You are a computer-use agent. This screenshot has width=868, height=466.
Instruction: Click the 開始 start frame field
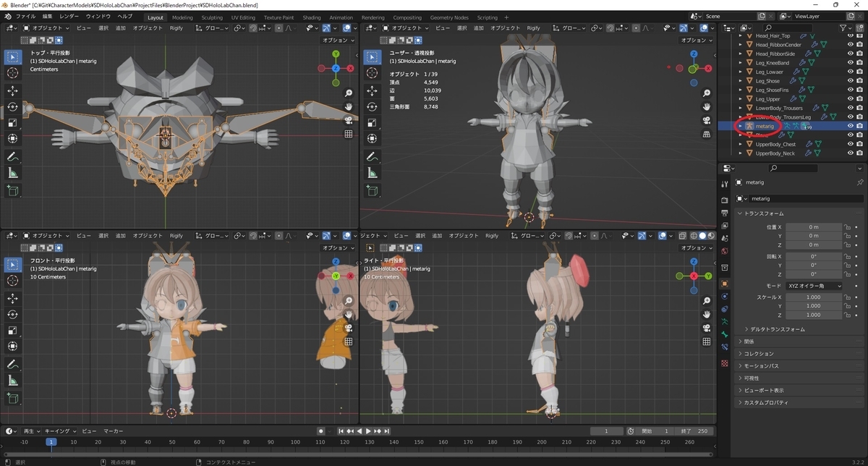pos(655,431)
